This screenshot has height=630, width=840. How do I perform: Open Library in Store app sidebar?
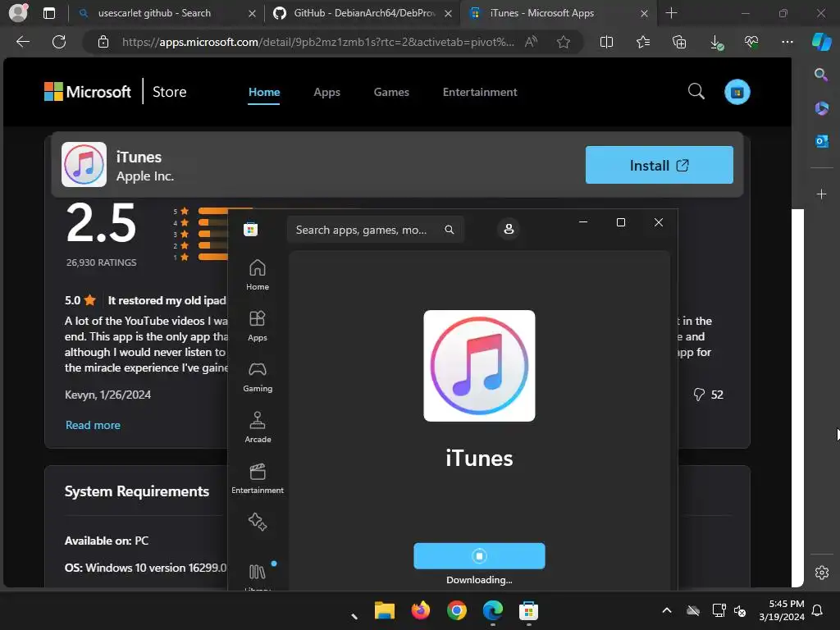point(257,576)
